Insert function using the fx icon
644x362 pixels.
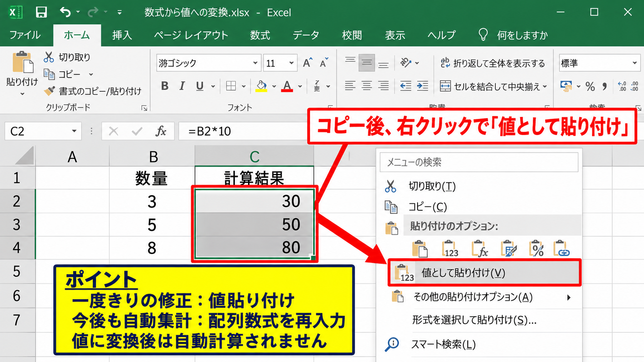161,131
